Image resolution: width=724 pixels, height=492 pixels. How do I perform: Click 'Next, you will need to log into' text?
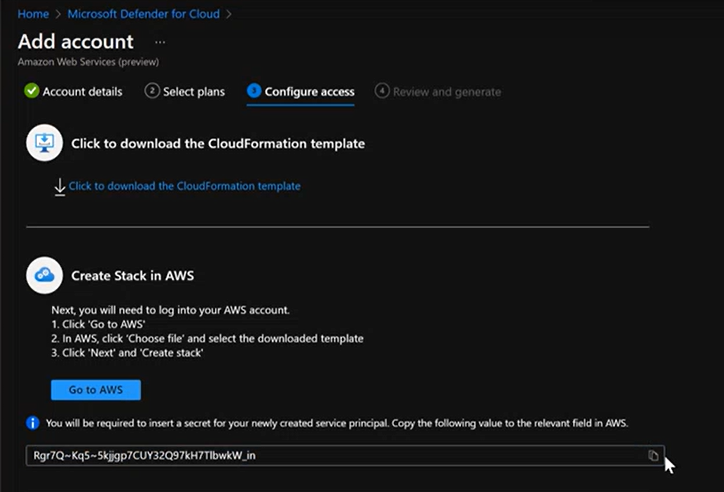170,310
